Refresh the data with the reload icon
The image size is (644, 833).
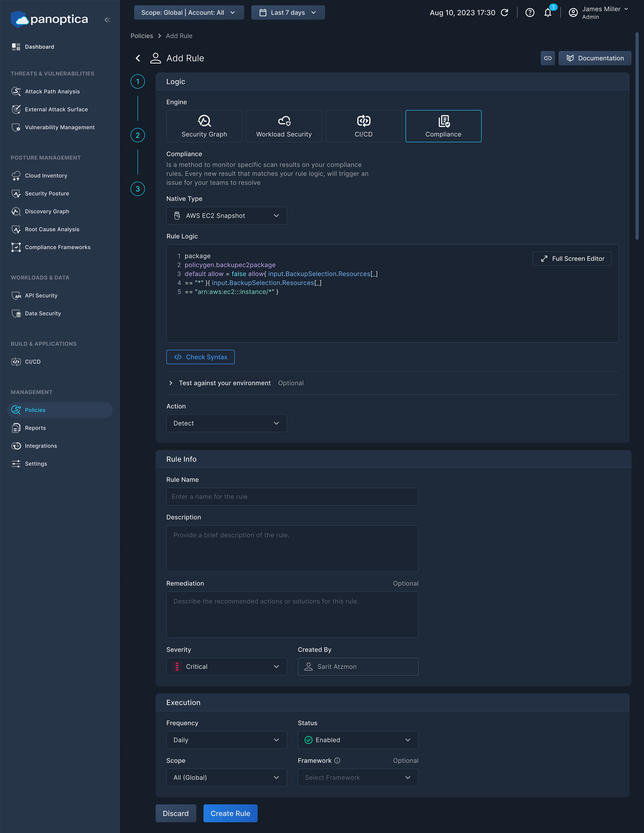coord(504,13)
